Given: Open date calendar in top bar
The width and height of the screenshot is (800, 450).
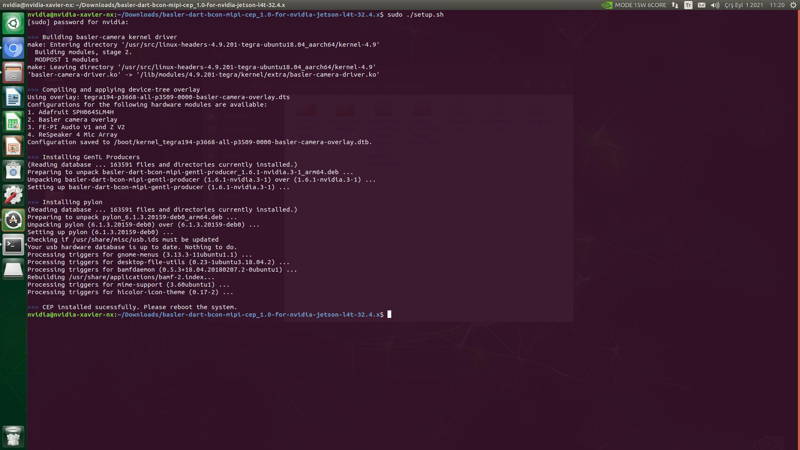Looking at the screenshot, I should coord(744,5).
